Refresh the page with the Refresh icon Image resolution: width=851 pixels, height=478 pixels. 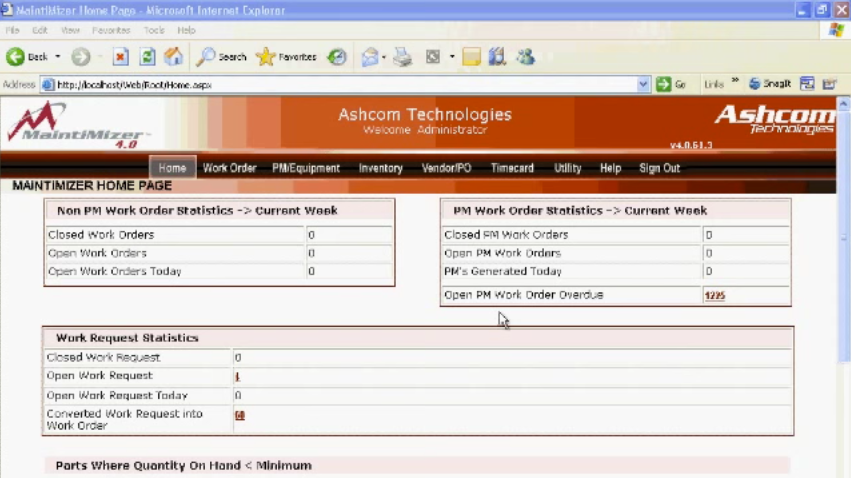(147, 56)
